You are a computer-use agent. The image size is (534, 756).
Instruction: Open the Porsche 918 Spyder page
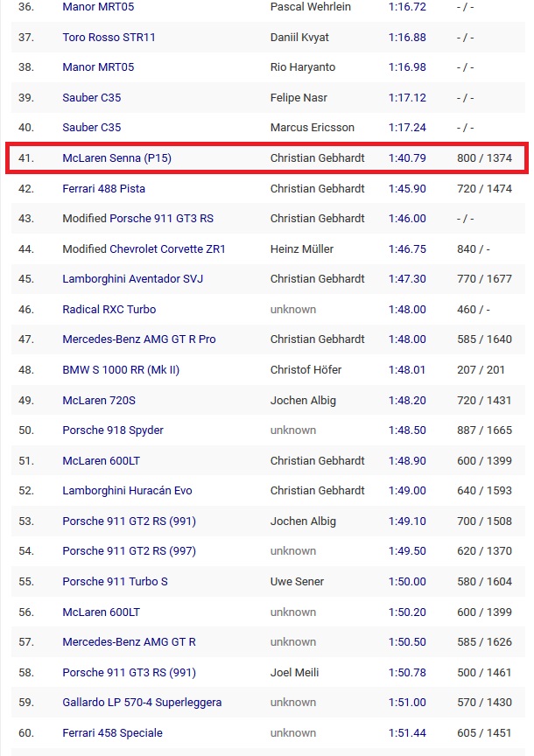click(113, 430)
